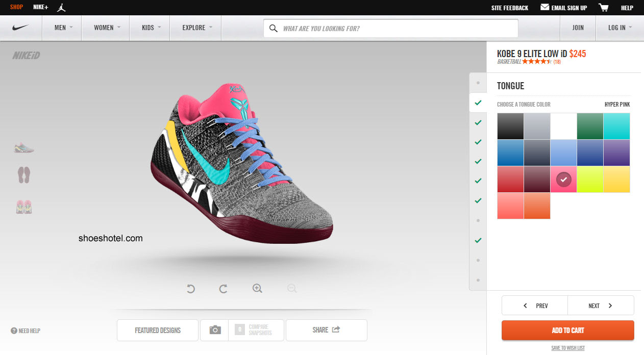Screen dimensions: 644x355
Task: Open the Log In dropdown
Action: tap(620, 28)
